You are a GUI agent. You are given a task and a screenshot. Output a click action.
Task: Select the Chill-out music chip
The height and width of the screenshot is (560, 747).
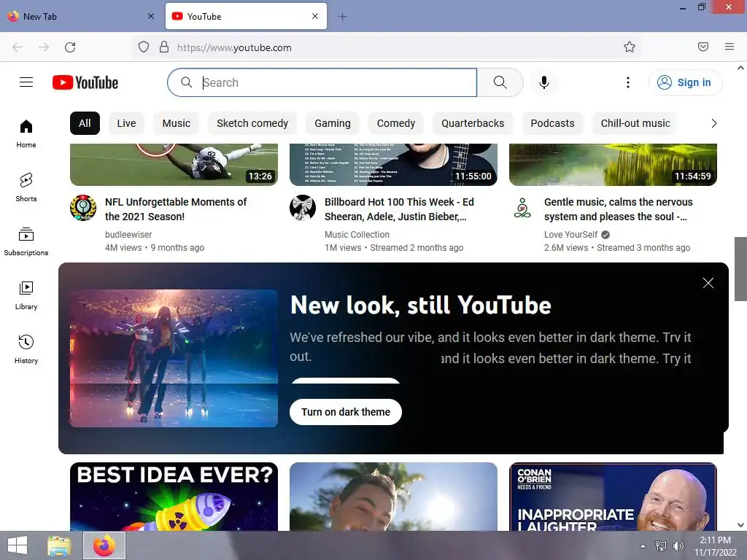[x=635, y=123]
